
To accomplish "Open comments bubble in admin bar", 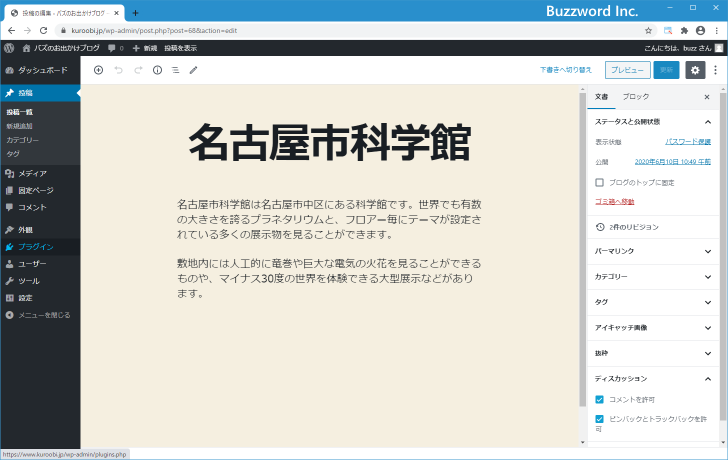I will (116, 48).
